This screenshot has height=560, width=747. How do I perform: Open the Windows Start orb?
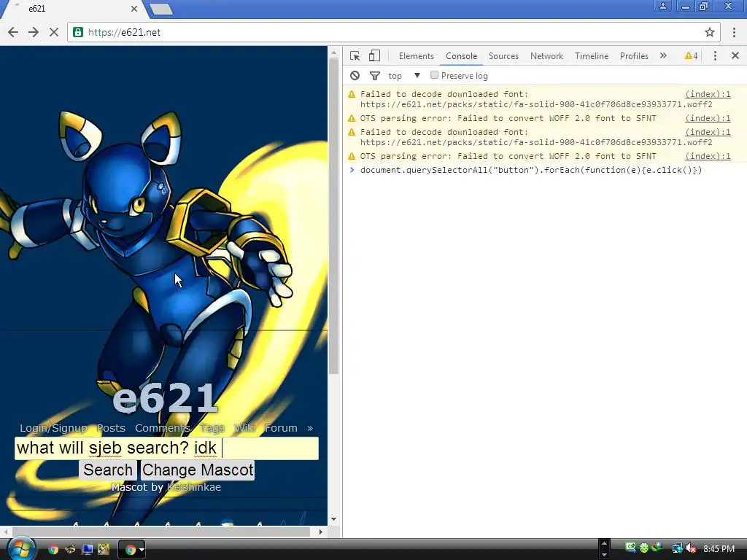tap(21, 548)
